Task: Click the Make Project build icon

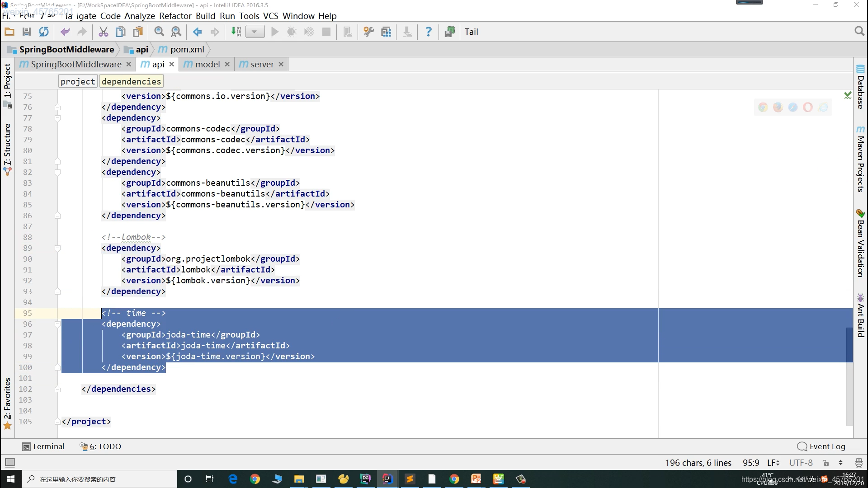Action: coord(236,32)
